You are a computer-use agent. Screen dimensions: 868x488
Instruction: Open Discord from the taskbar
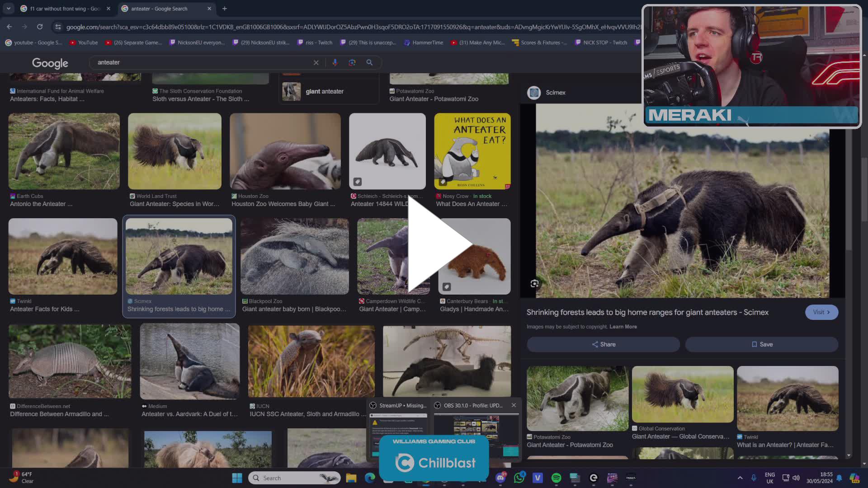click(501, 478)
